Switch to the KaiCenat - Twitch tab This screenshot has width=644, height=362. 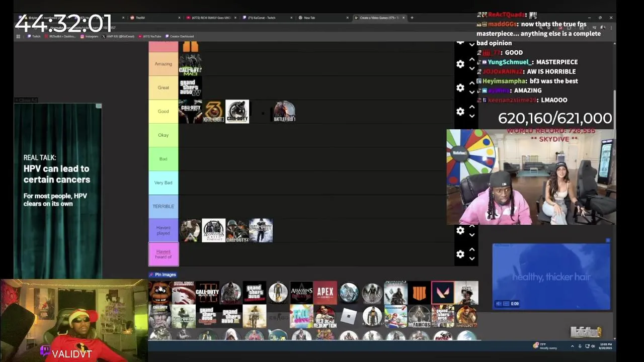[x=267, y=18]
